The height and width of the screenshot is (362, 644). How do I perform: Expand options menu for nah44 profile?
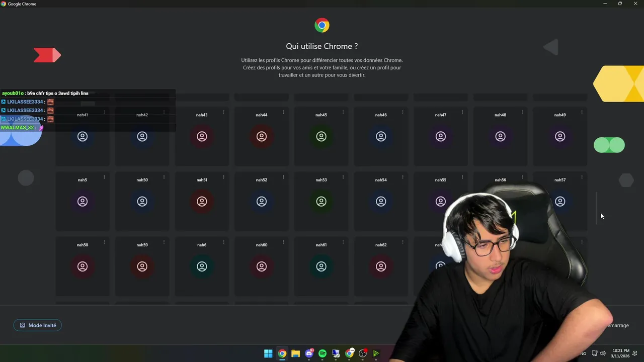point(283,112)
